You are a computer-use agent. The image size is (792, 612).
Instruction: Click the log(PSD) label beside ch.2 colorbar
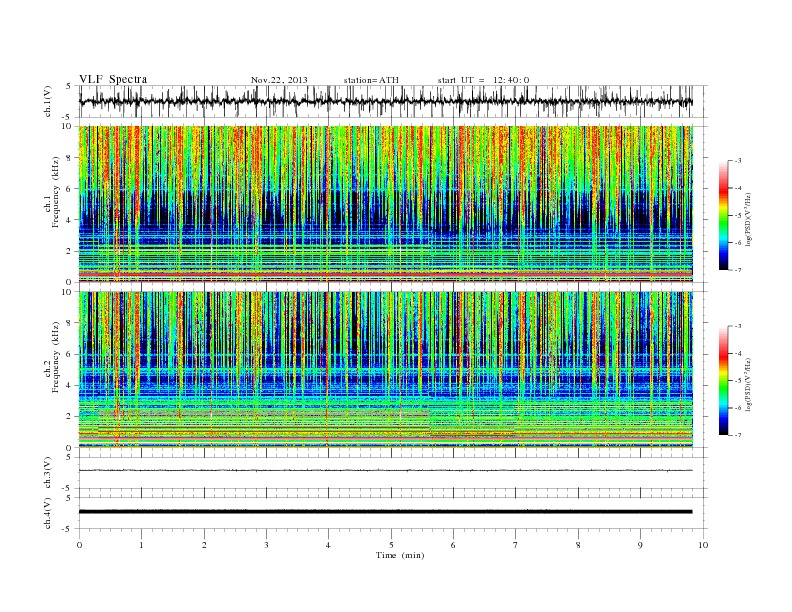(748, 383)
